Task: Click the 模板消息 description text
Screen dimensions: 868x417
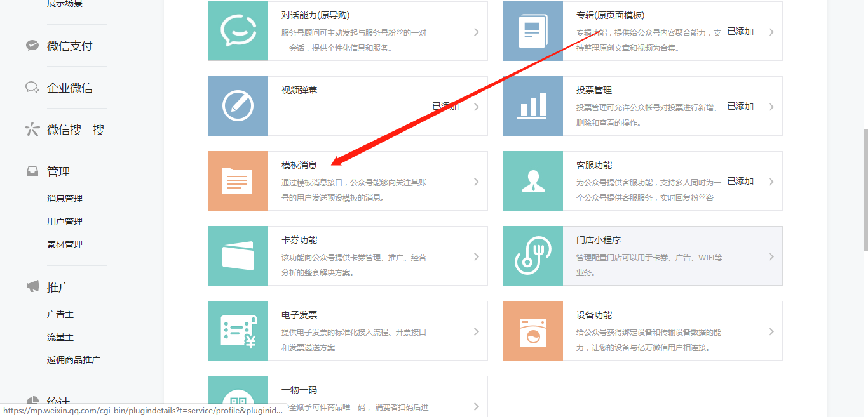Action: (354, 190)
